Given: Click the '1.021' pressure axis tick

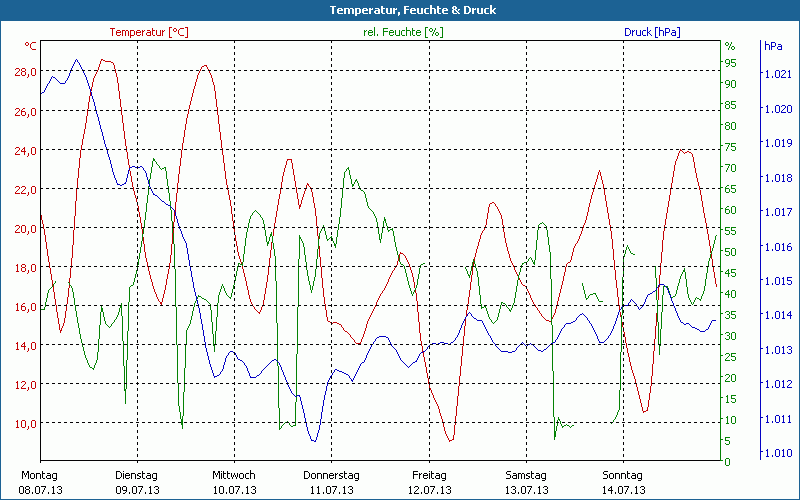Looking at the screenshot, I should pos(777,74).
